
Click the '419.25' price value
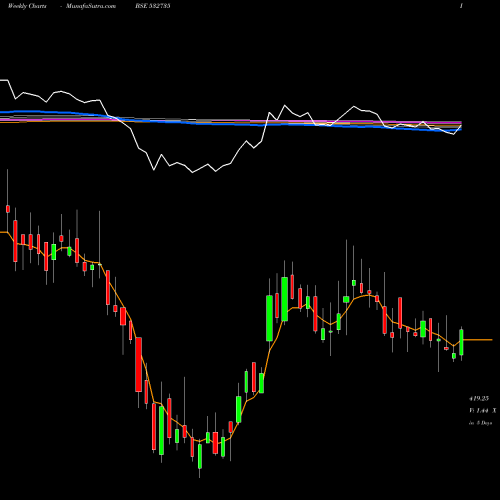pos(479,398)
